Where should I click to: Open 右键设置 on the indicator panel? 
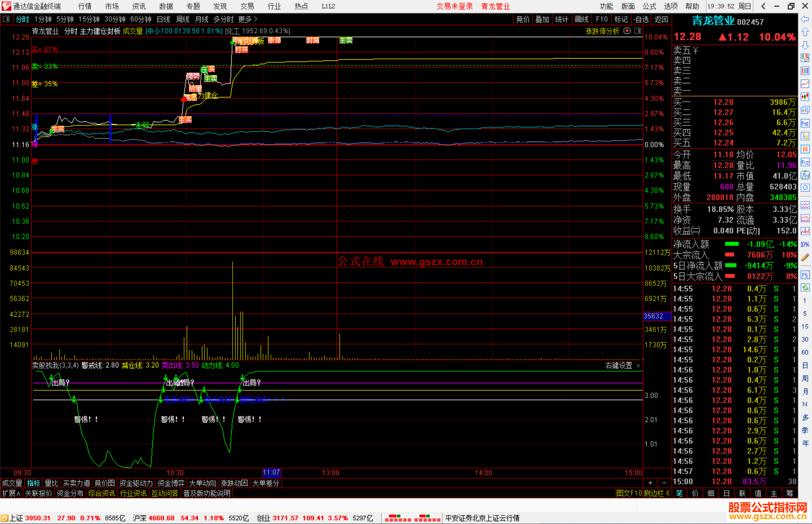[619, 365]
